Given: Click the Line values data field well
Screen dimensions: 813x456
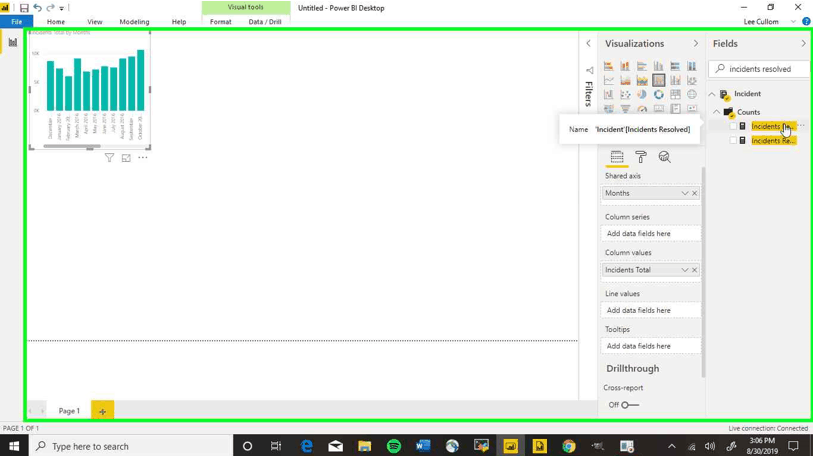Looking at the screenshot, I should pos(651,310).
